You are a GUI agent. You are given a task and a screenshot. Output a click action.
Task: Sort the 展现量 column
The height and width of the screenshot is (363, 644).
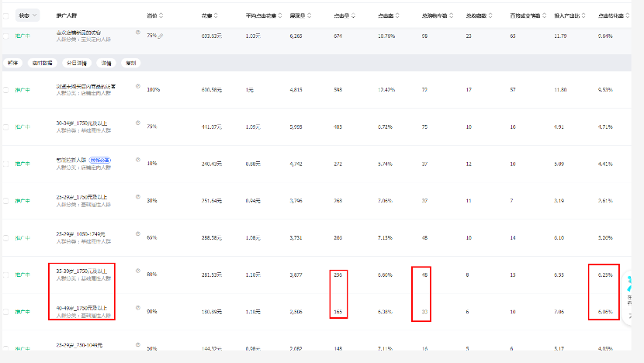(x=308, y=16)
